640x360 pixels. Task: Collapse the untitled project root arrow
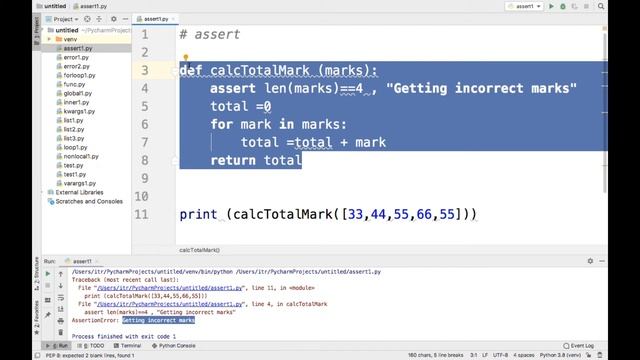43,30
